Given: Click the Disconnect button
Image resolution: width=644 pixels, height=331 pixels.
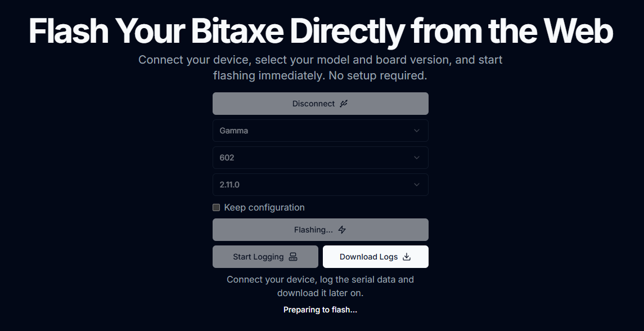Looking at the screenshot, I should click(x=321, y=104).
